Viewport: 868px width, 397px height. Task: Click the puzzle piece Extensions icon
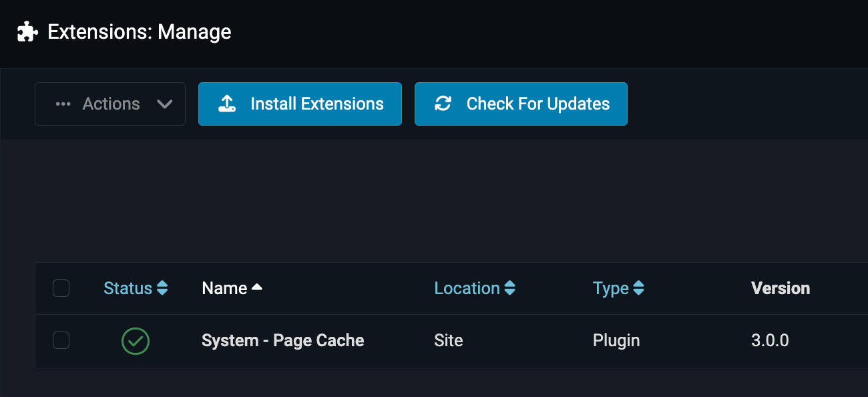click(27, 31)
